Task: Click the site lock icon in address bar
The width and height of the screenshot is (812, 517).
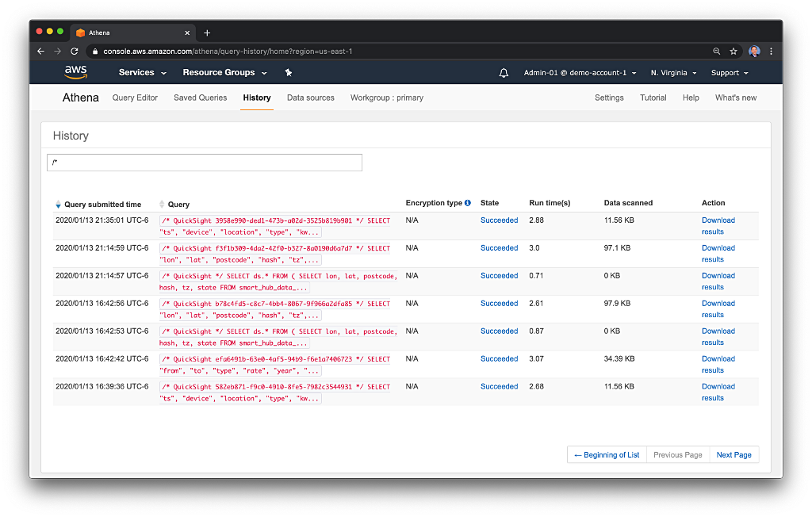Action: coord(95,52)
